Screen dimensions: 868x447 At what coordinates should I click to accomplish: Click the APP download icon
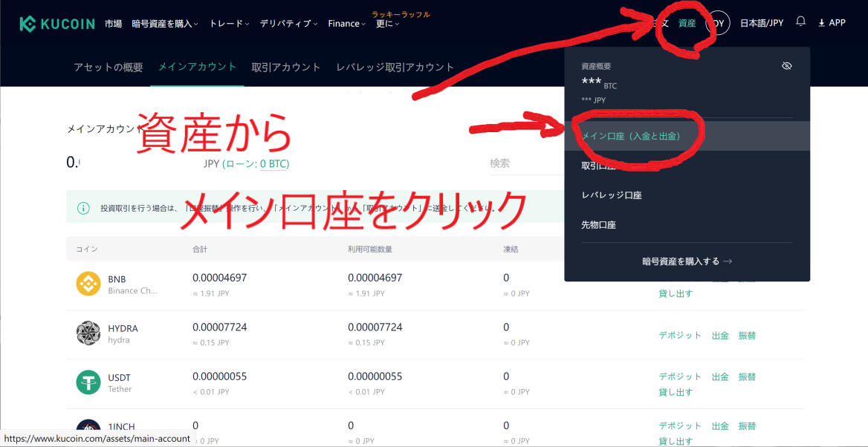pos(821,23)
